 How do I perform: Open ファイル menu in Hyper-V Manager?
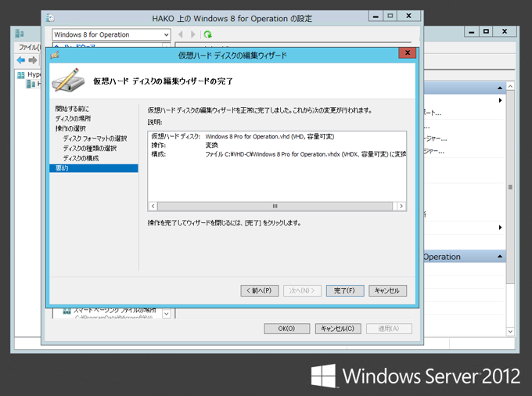[x=29, y=47]
